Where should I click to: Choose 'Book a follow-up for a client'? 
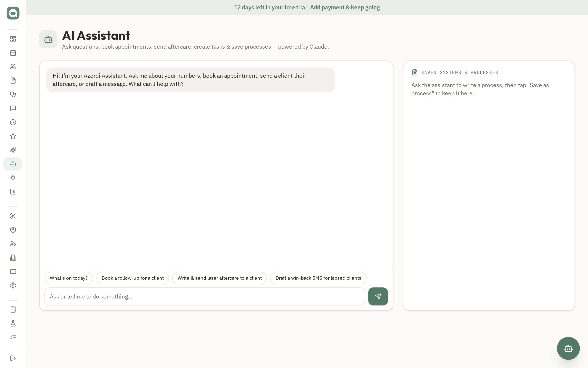tap(133, 278)
